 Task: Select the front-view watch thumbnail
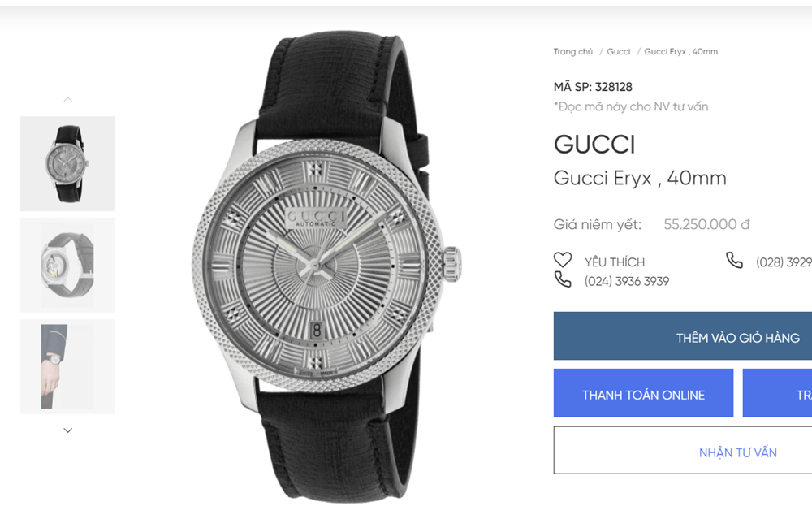67,163
